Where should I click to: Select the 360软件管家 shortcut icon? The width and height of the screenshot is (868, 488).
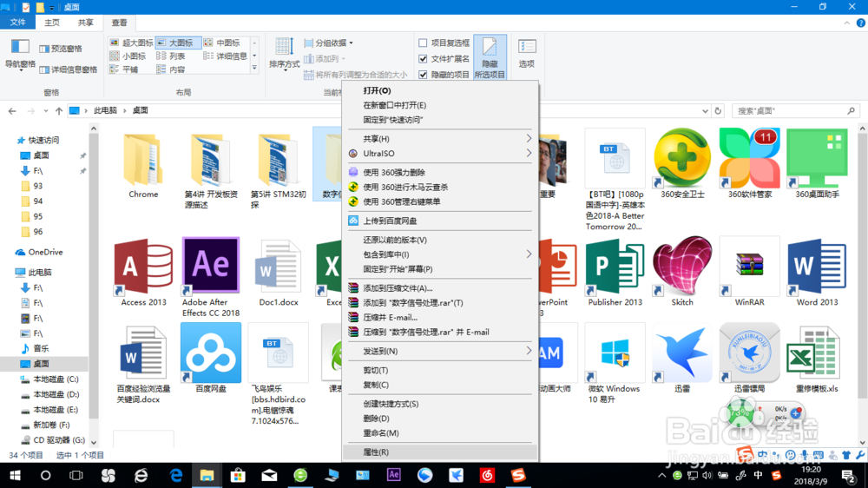pyautogui.click(x=750, y=158)
